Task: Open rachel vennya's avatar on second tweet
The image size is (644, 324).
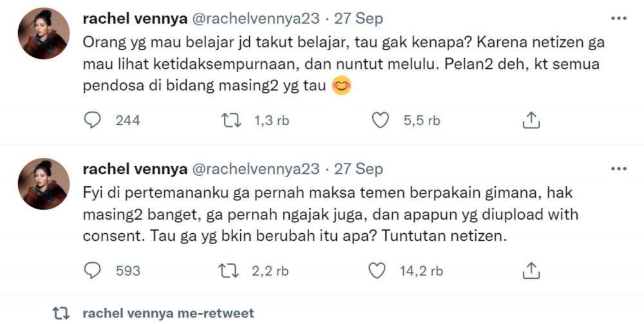Action: tap(44, 184)
